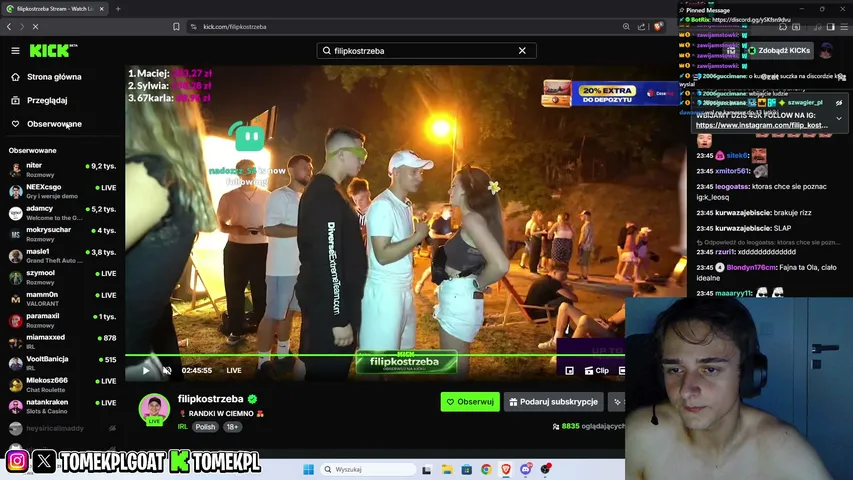Hide the pinned message eye-slash icon
Screen dimensions: 853x480
839,103
